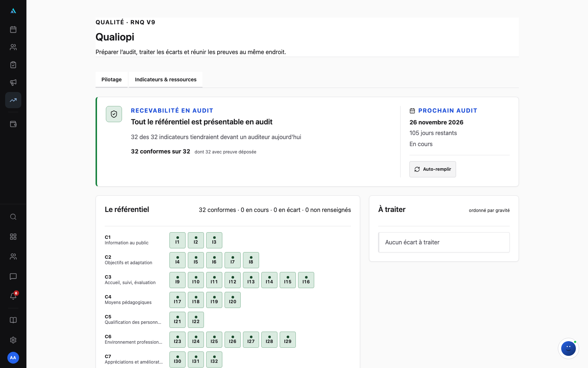
Task: Open the clipboard check icon in sidebar
Action: point(13,65)
